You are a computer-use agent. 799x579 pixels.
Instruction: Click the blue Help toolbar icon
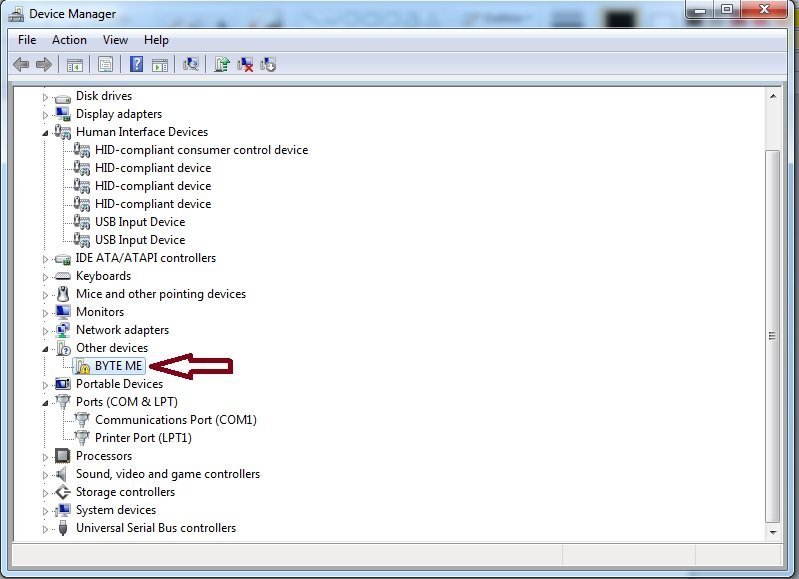[136, 64]
